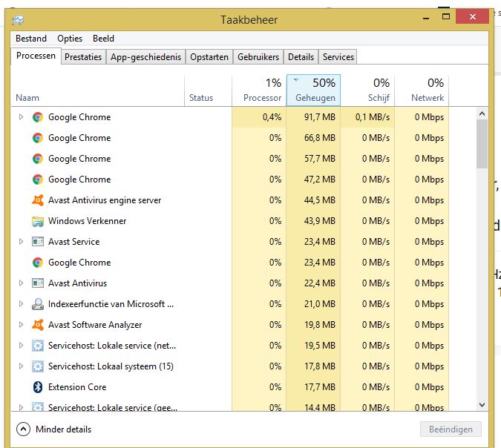Switch to the Prestaties tab

[x=83, y=57]
